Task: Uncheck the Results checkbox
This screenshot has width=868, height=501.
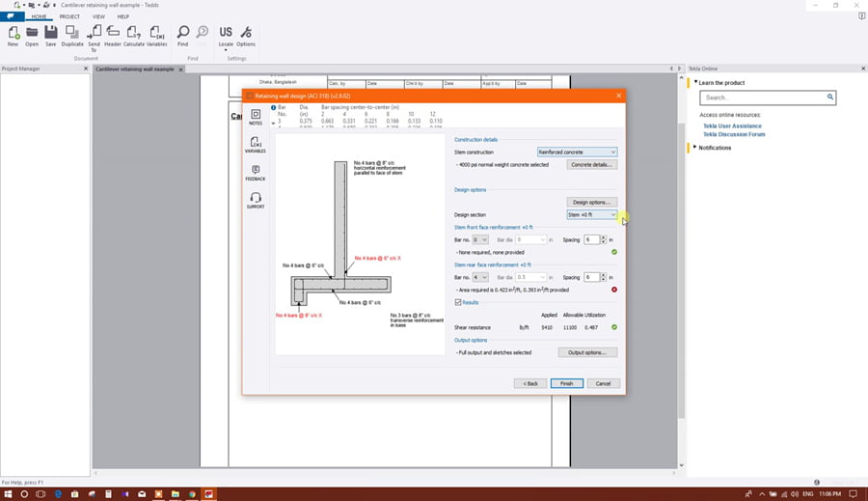Action: [458, 302]
